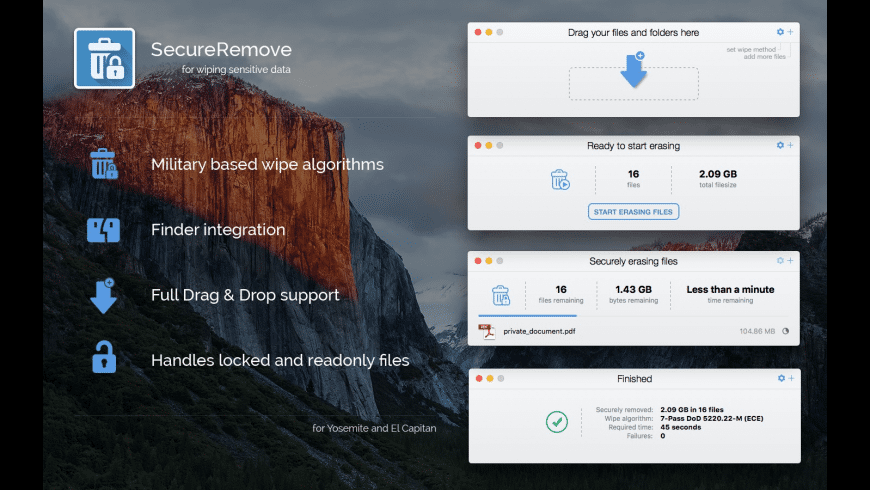Click 16 files remaining value

(561, 289)
